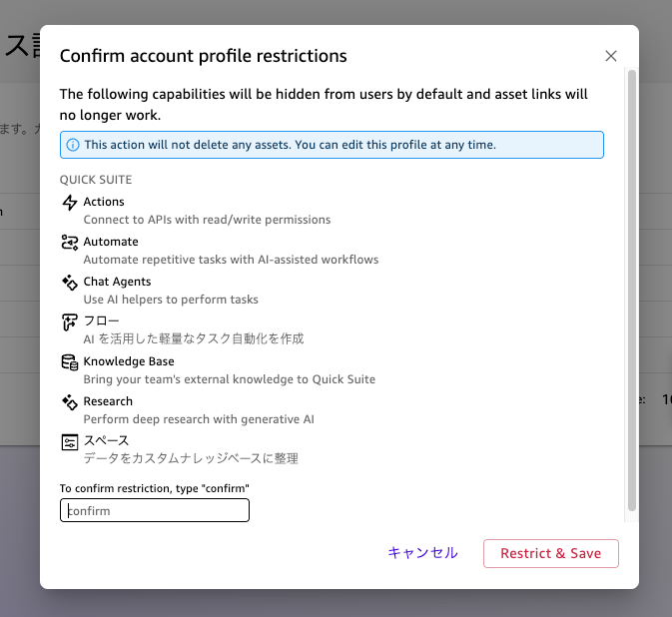Close the account profile restrictions dialog
Screen dimensions: 672x617
pyautogui.click(x=611, y=56)
